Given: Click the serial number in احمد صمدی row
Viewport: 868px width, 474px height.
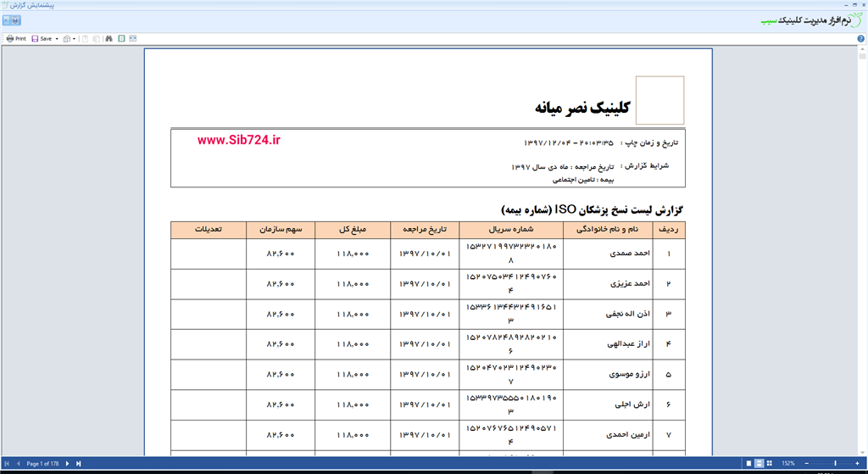Looking at the screenshot, I should click(x=511, y=253).
